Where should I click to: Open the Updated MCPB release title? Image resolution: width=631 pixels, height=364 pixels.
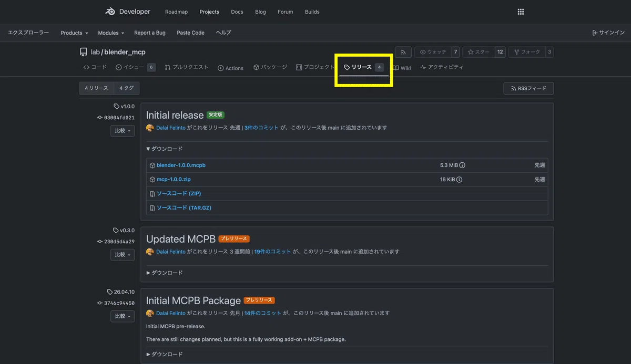pyautogui.click(x=181, y=239)
